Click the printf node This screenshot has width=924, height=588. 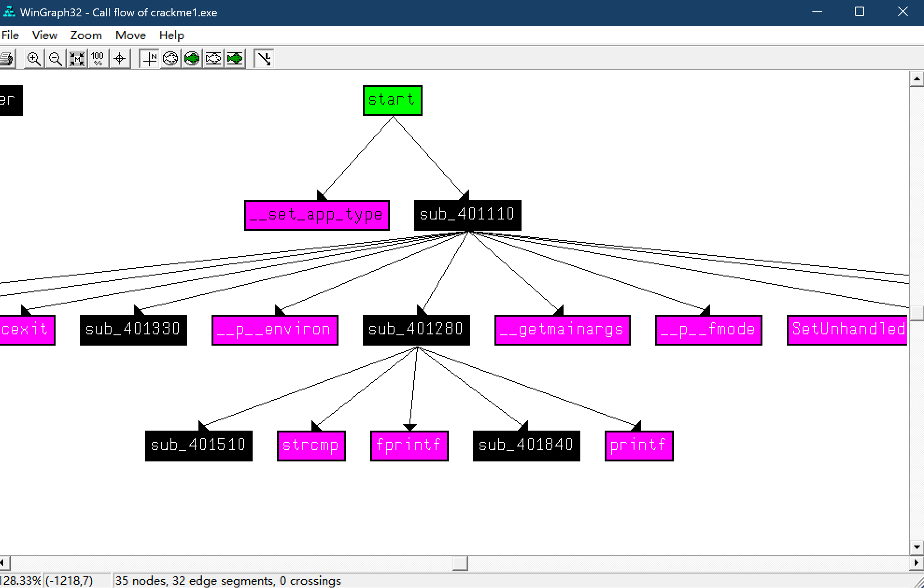pos(639,446)
